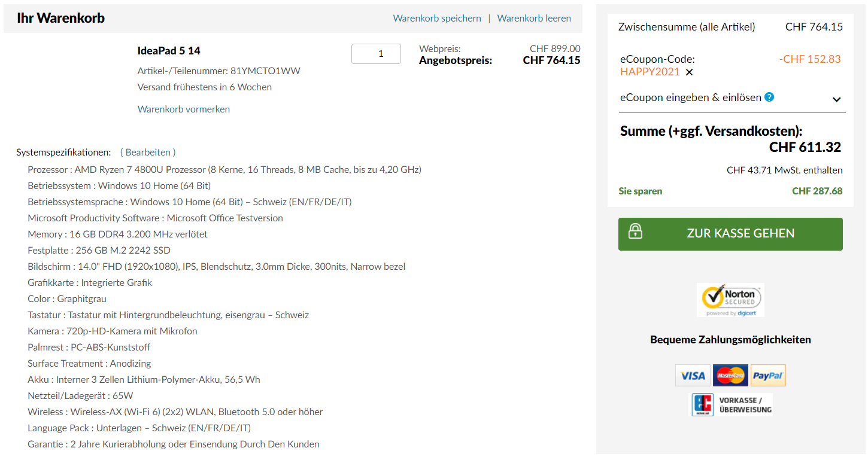Click the Betriebssystem Windows 10 Home line
The height and width of the screenshot is (457, 868).
point(119,186)
